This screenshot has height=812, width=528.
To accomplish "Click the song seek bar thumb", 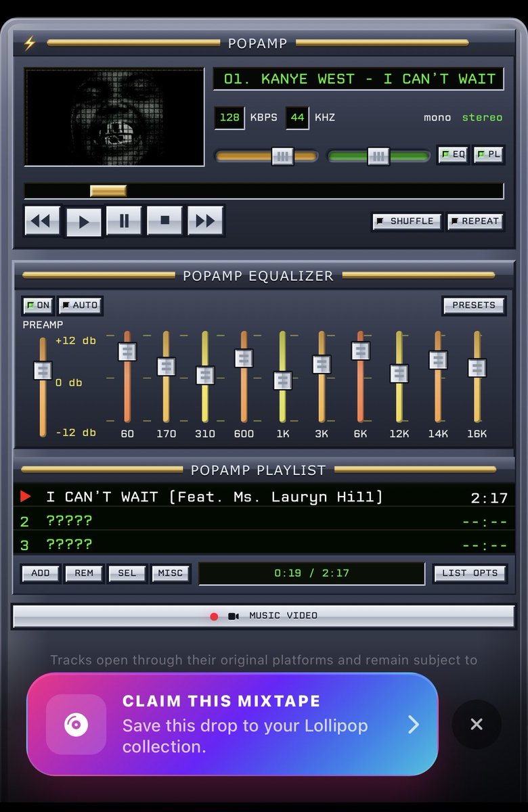I will (x=108, y=191).
